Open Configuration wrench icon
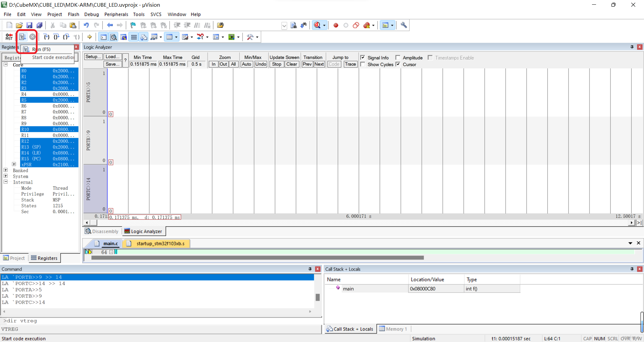The image size is (644, 342). coord(404,25)
